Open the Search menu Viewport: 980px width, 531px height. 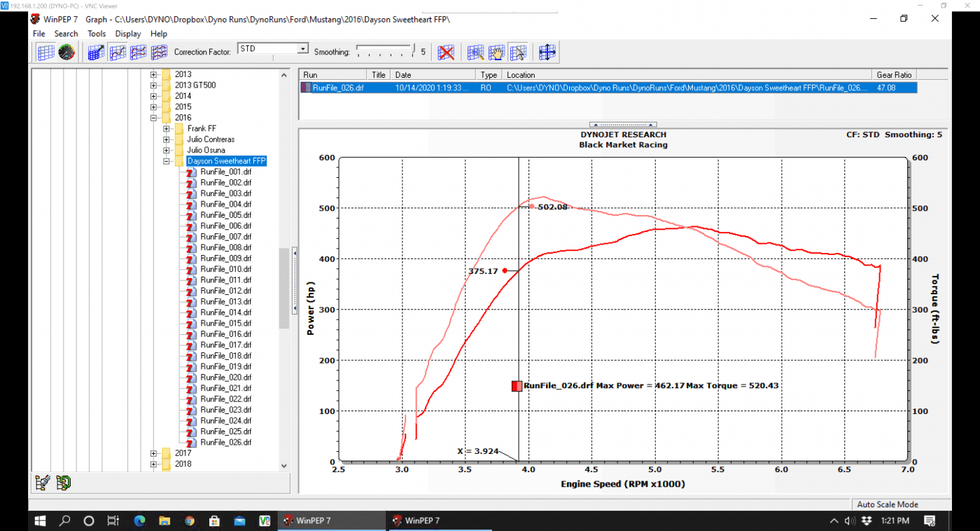coord(66,34)
